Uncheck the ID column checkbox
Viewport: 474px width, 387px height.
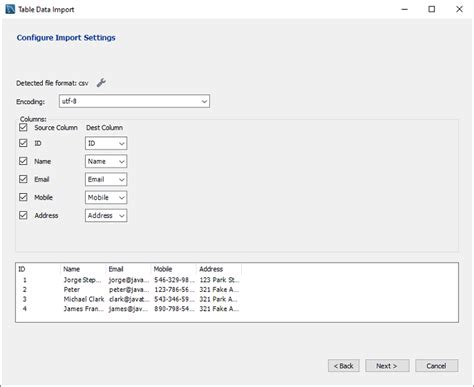point(23,143)
